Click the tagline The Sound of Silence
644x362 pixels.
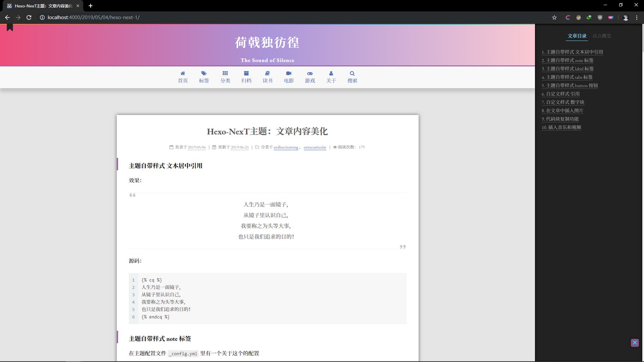tap(267, 60)
